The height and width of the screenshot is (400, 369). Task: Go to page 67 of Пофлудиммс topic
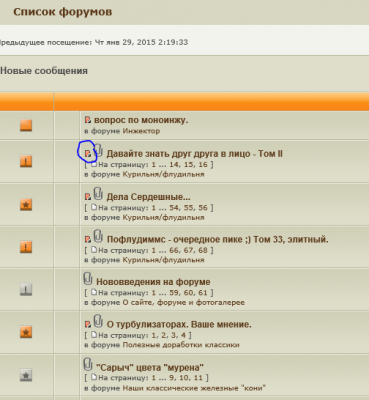(x=188, y=250)
